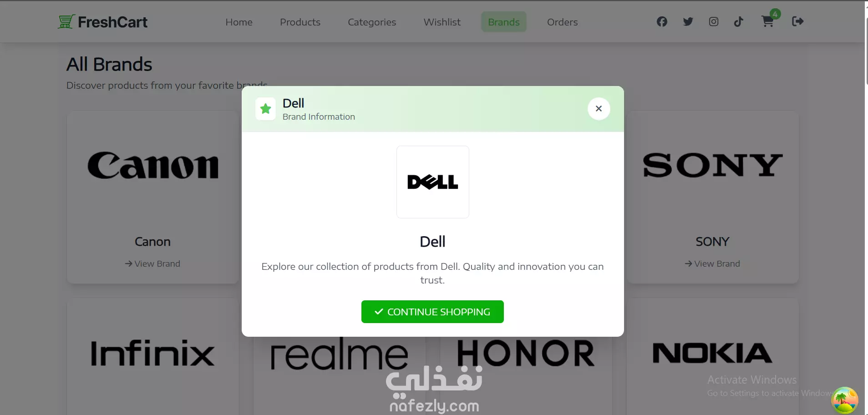Open the Orders page
Viewport: 868px width, 415px height.
coord(563,22)
